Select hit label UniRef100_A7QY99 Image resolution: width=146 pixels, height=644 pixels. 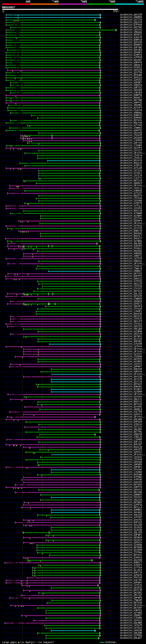131,344
